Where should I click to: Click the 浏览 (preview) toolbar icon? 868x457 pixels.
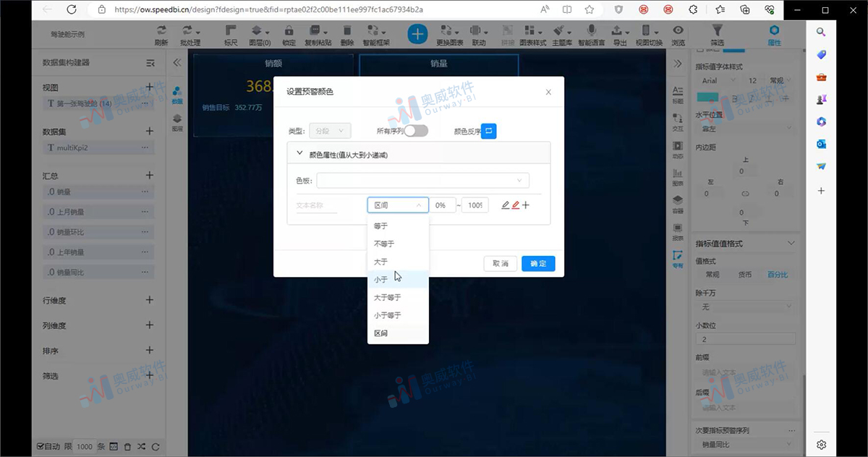[x=676, y=33]
